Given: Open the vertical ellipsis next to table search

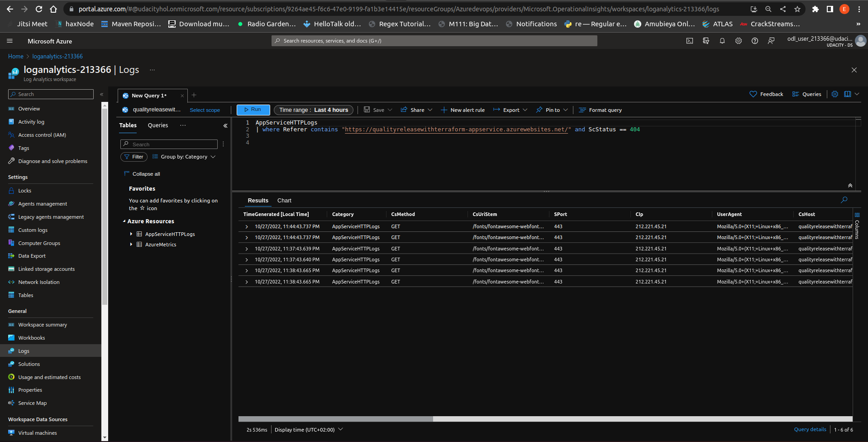Looking at the screenshot, I should coord(223,144).
